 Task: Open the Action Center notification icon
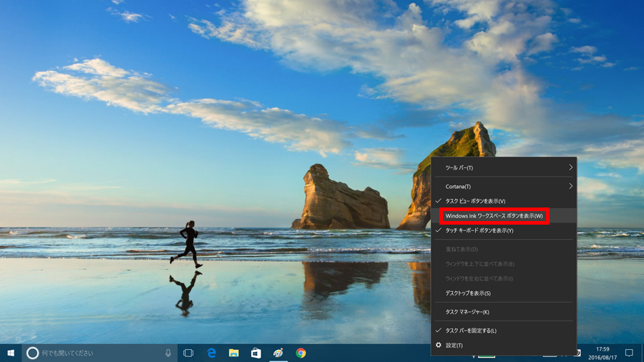tap(629, 353)
